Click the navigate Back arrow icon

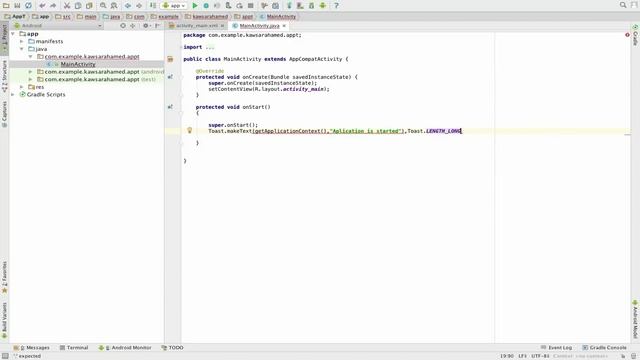coord(128,5)
